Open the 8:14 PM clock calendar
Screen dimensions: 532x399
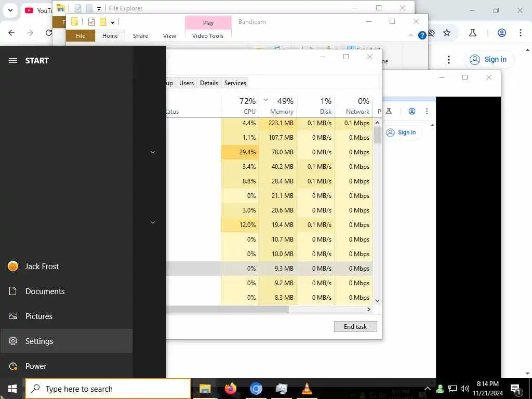488,389
